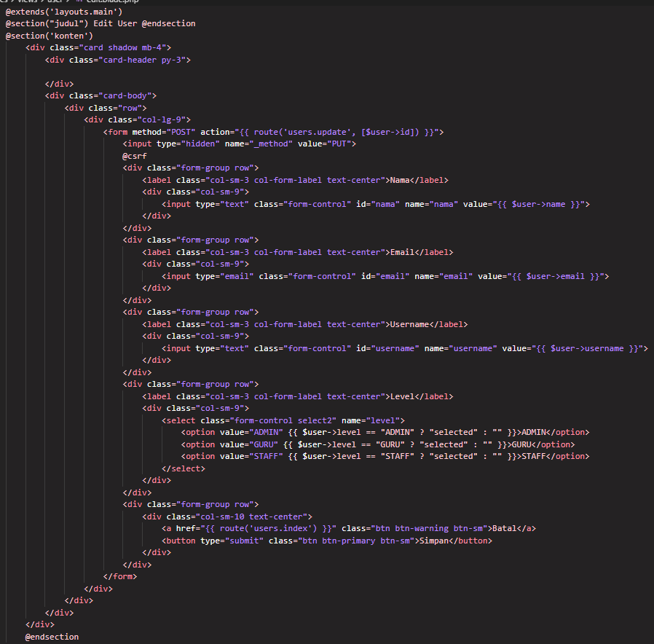Click the value="ADMIN" option attribute
Viewport: 654px width, 644px height.
tap(251, 433)
